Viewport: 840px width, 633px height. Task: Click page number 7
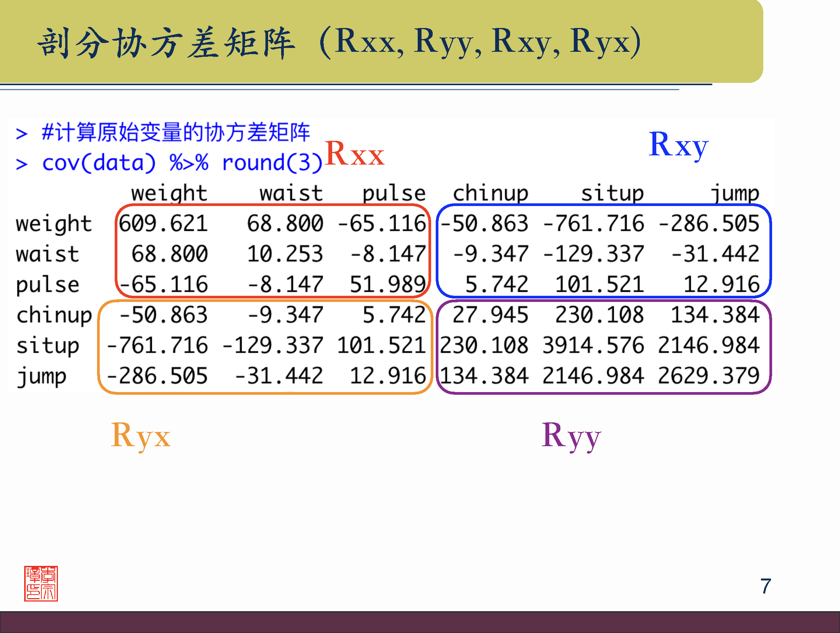pyautogui.click(x=765, y=586)
